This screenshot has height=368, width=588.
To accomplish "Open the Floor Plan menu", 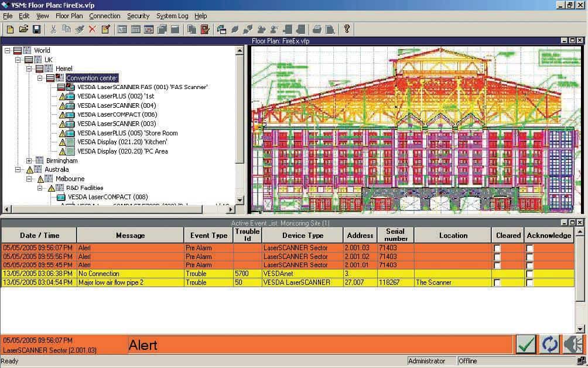I will [x=69, y=16].
